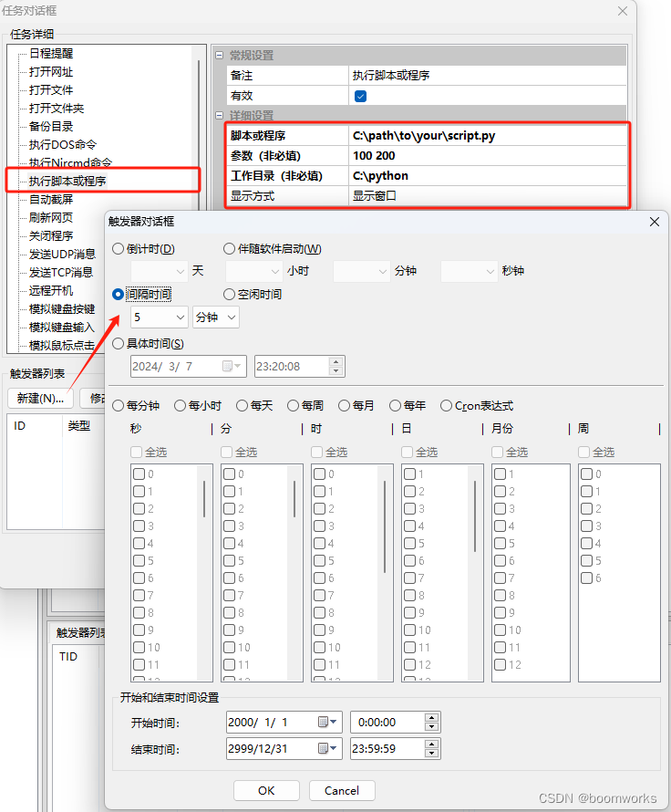Open the 小时 countdown dropdown
The width and height of the screenshot is (671, 812).
tap(254, 271)
